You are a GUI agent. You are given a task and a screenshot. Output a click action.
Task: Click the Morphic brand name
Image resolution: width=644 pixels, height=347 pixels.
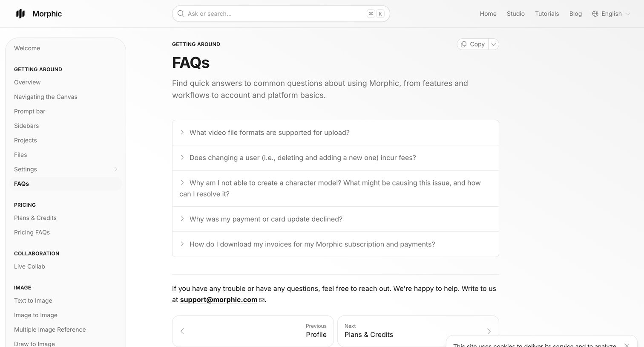pos(47,14)
